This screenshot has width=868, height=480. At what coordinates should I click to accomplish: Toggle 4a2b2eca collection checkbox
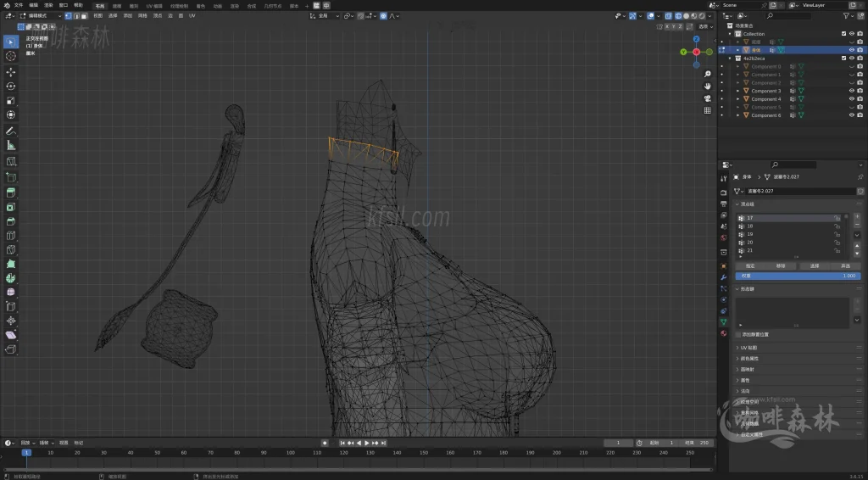(x=843, y=59)
